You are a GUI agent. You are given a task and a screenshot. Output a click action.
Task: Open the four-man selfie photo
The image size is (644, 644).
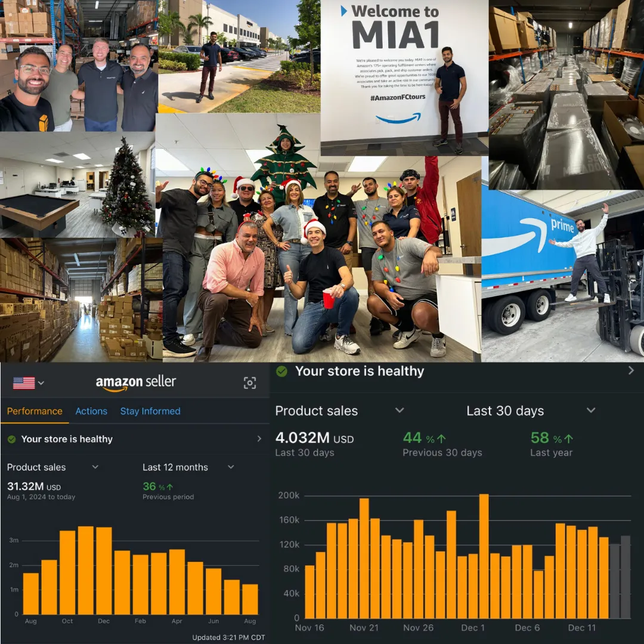click(79, 66)
